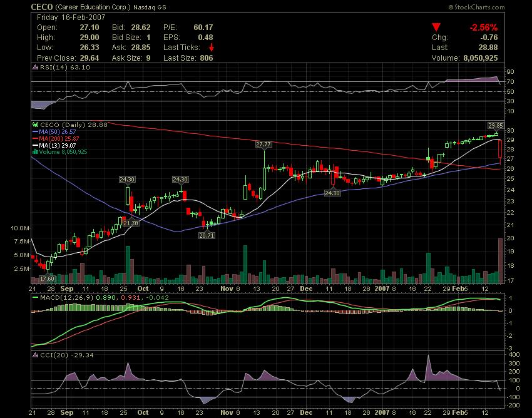Click the 24.30 high marker above late-September candle
The height and width of the screenshot is (418, 532).
(x=127, y=179)
